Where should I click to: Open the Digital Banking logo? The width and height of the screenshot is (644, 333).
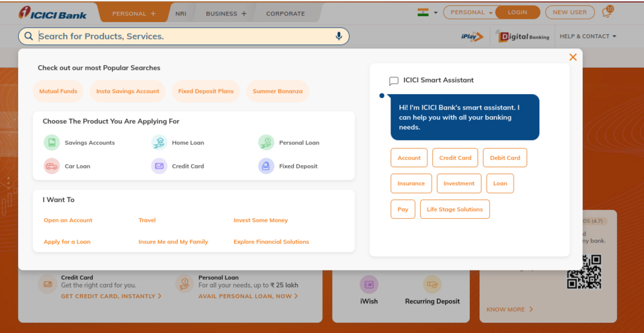[x=522, y=36]
